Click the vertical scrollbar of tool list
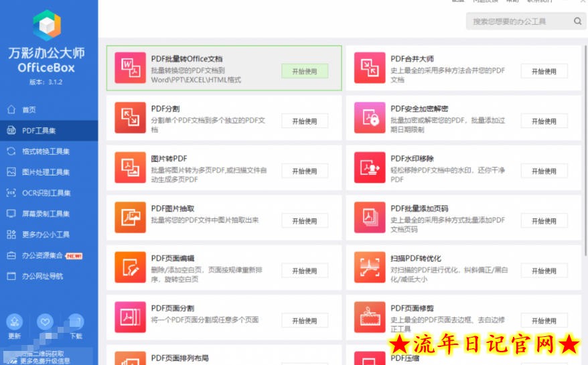 585,150
